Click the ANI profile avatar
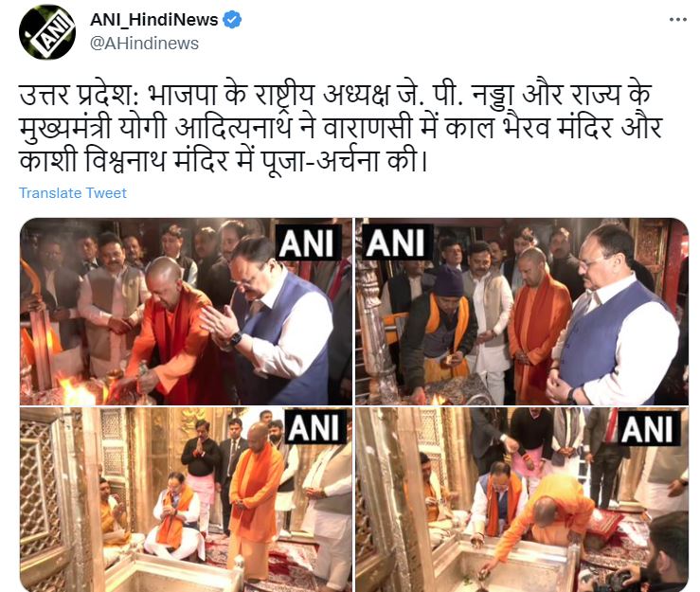 tap(46, 32)
